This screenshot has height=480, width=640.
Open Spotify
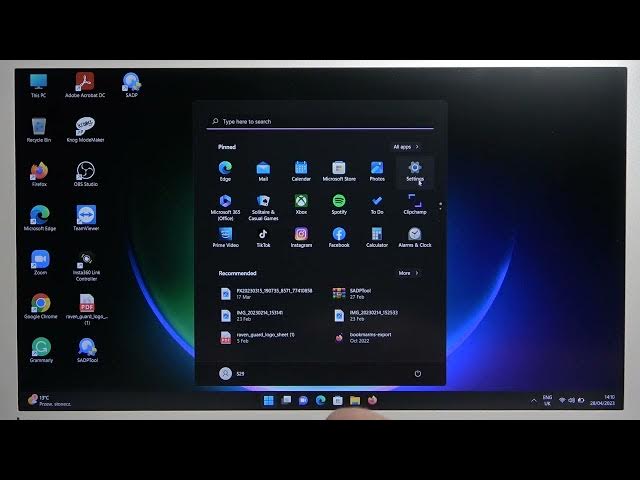(x=339, y=204)
